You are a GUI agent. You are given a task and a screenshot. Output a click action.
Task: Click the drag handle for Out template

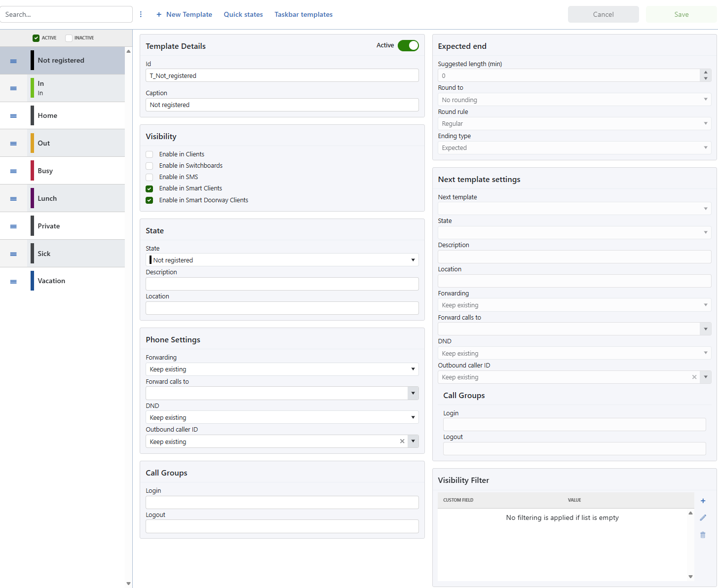tap(13, 144)
